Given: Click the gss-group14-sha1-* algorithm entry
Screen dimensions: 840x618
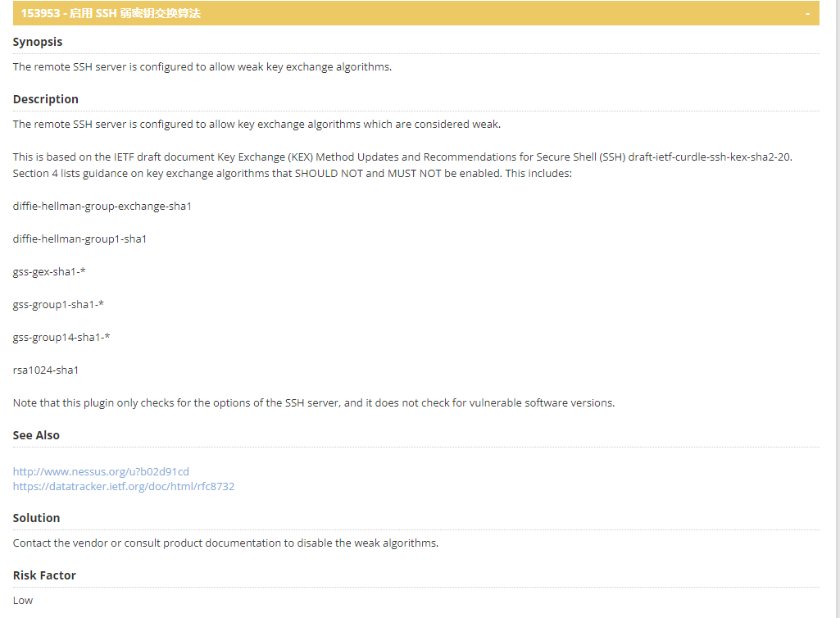Looking at the screenshot, I should pyautogui.click(x=61, y=337).
